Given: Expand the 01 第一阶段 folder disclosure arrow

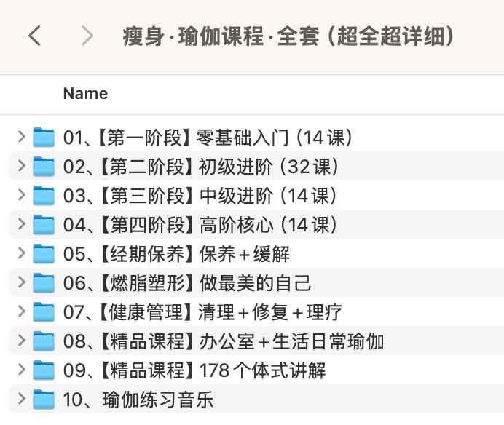Looking at the screenshot, I should (21, 137).
